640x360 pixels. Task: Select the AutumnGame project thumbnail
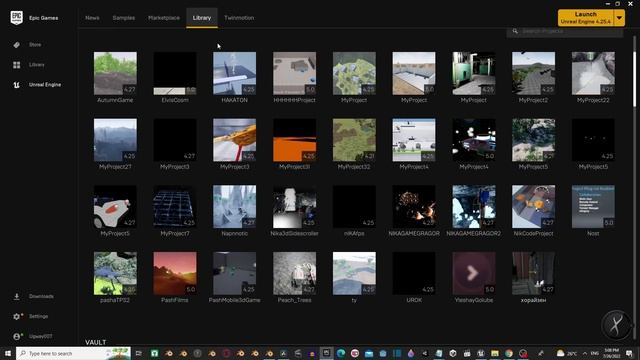click(x=115, y=73)
